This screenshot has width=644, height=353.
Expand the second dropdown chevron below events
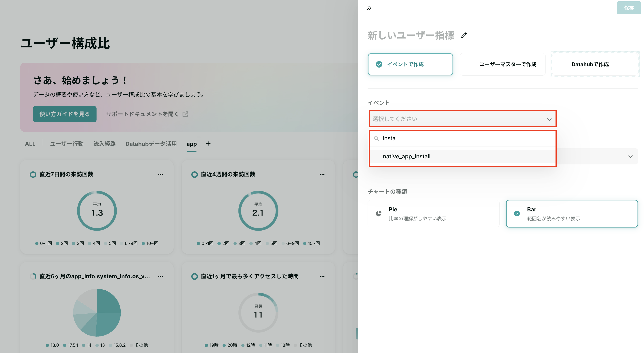click(x=631, y=156)
